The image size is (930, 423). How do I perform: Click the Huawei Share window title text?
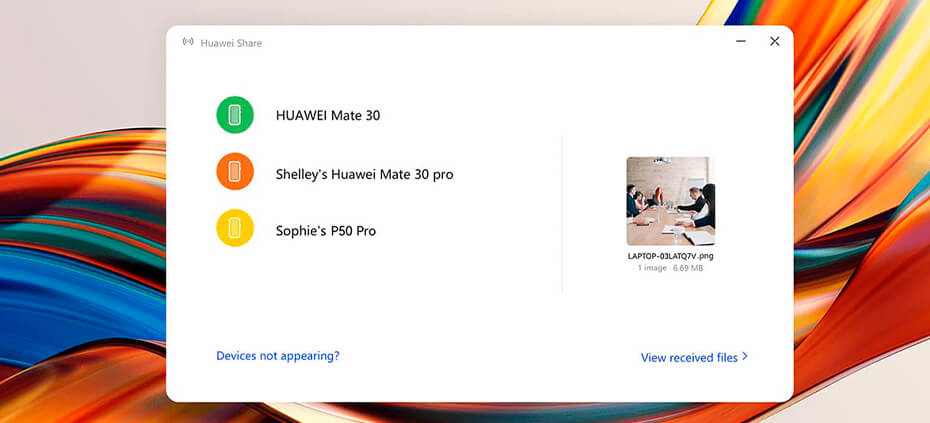(x=231, y=43)
